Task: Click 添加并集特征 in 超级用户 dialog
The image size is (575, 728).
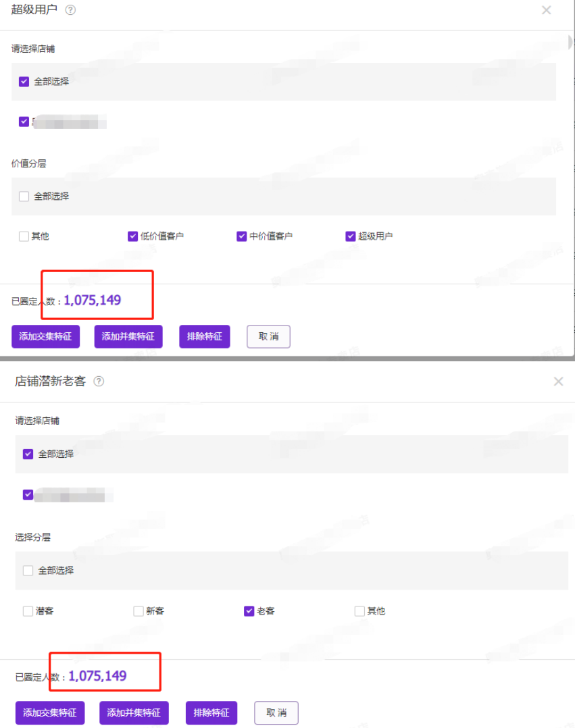Action: pos(128,336)
